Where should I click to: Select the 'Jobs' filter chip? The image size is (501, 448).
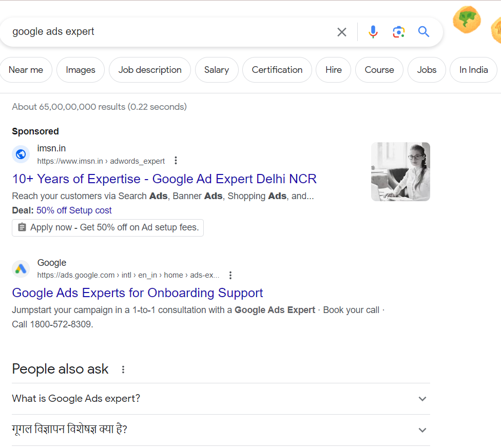427,70
